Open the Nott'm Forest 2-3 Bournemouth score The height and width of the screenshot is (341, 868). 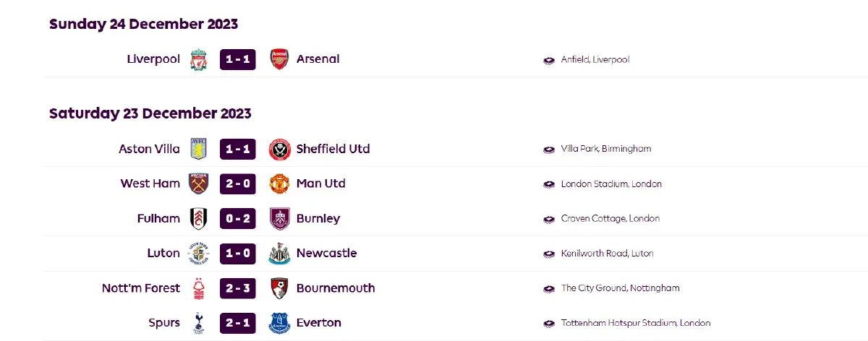pyautogui.click(x=238, y=288)
